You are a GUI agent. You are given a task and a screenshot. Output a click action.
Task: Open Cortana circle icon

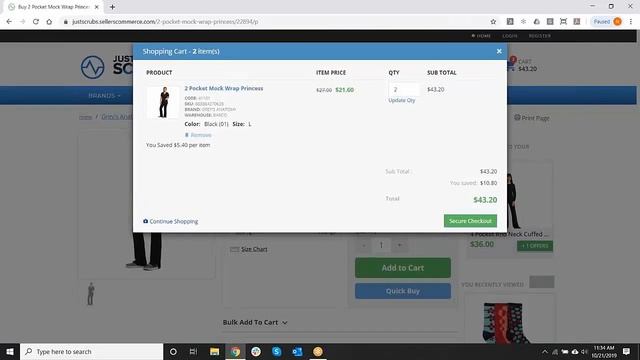click(x=173, y=351)
